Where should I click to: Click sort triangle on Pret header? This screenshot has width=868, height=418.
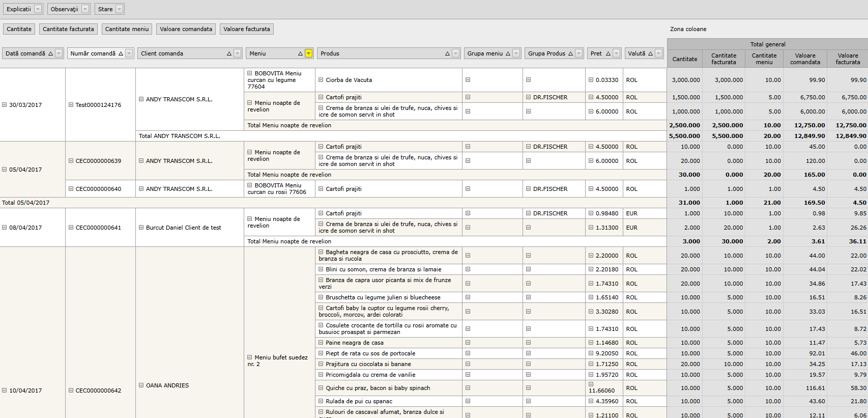[608, 53]
